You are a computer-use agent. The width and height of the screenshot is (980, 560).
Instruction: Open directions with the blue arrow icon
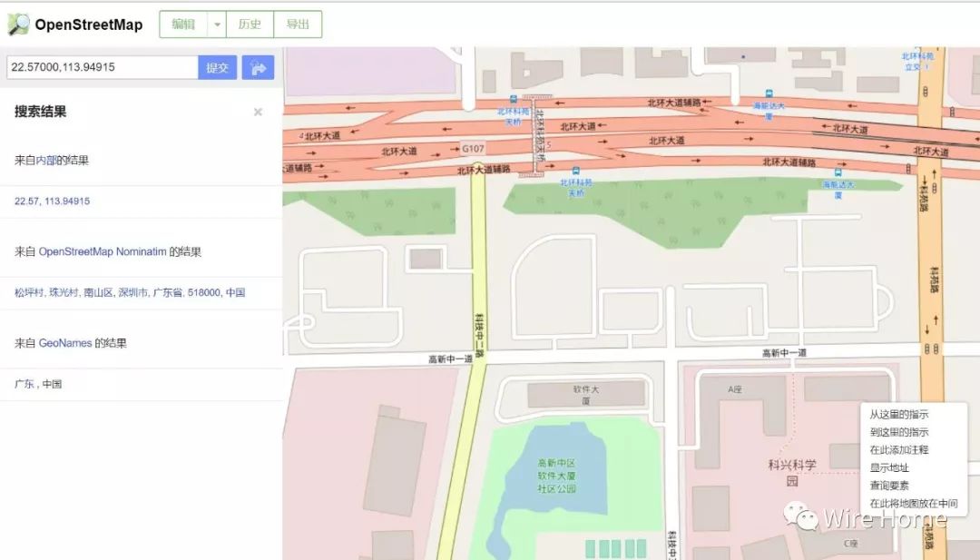258,67
